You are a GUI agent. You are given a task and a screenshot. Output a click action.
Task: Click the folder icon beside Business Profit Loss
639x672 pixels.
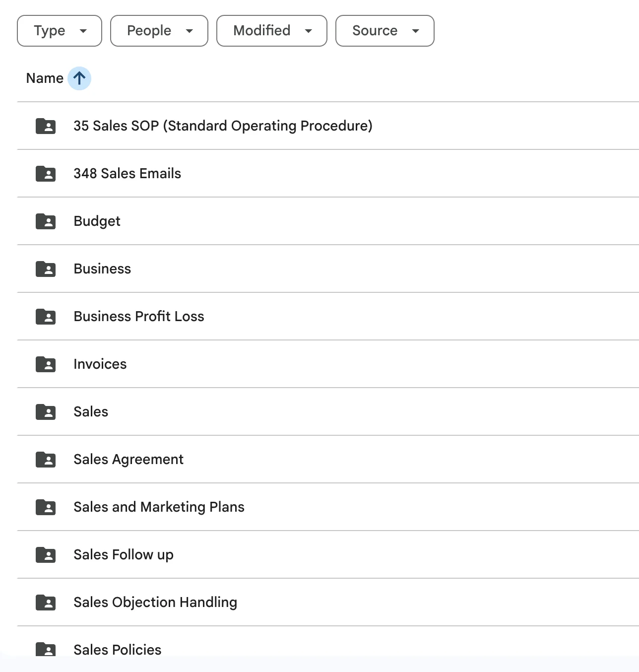[x=46, y=317]
